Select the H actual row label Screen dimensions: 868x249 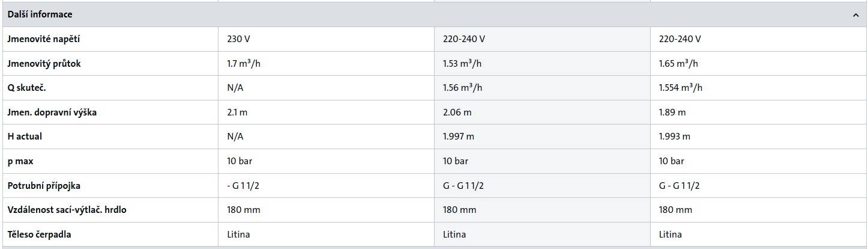coord(25,137)
